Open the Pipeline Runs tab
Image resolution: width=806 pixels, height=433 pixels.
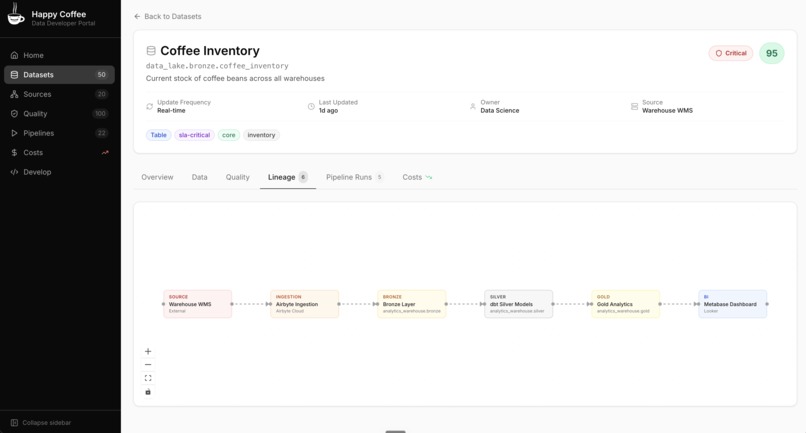(355, 177)
